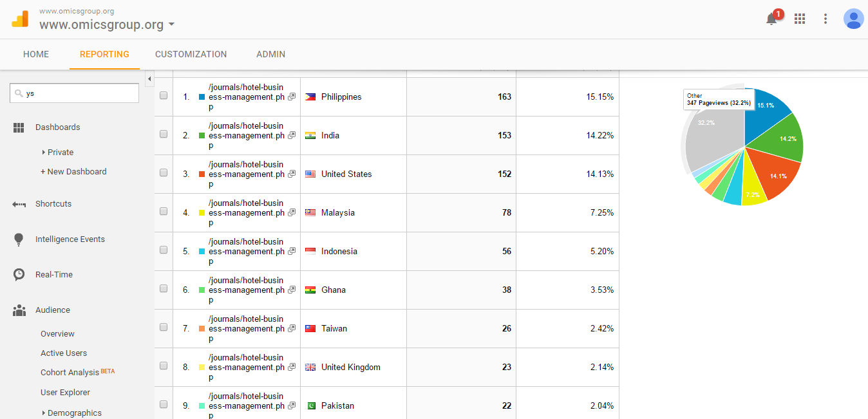Tick the checkbox for row 7 Taiwan
The width and height of the screenshot is (868, 419).
[164, 327]
